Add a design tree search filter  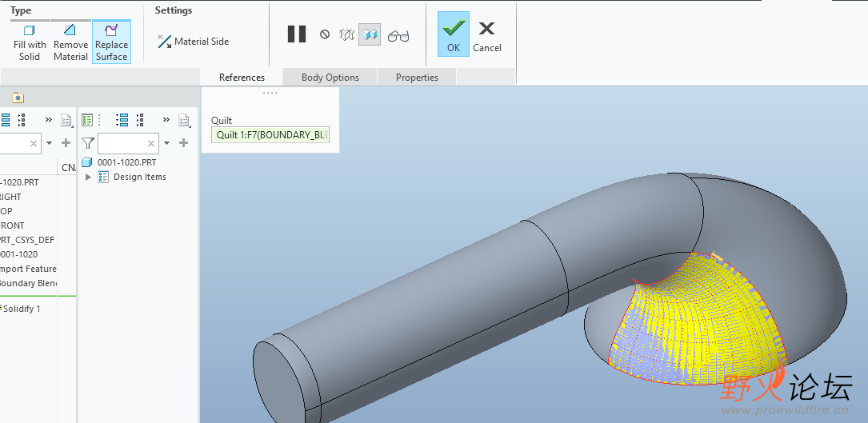[x=184, y=143]
